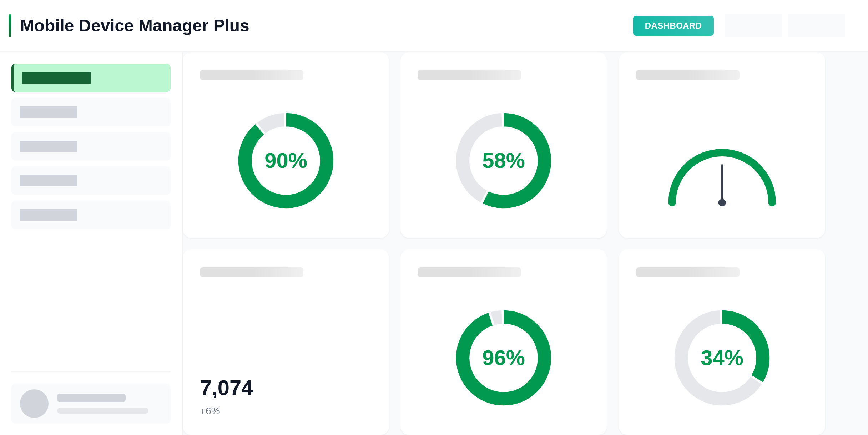This screenshot has height=435, width=868.
Task: Click the blank header button next to DASHBOARD
Action: (753, 26)
